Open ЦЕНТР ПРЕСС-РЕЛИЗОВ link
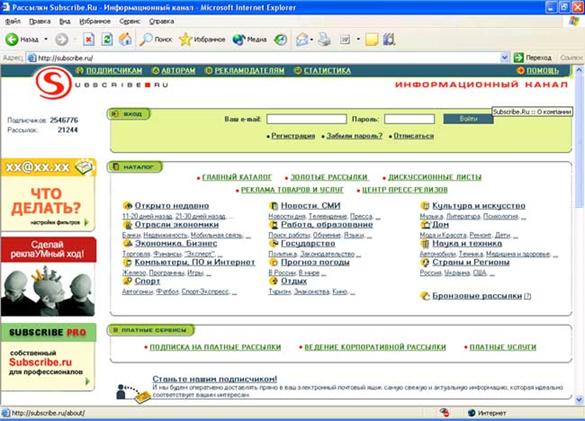 [x=405, y=190]
